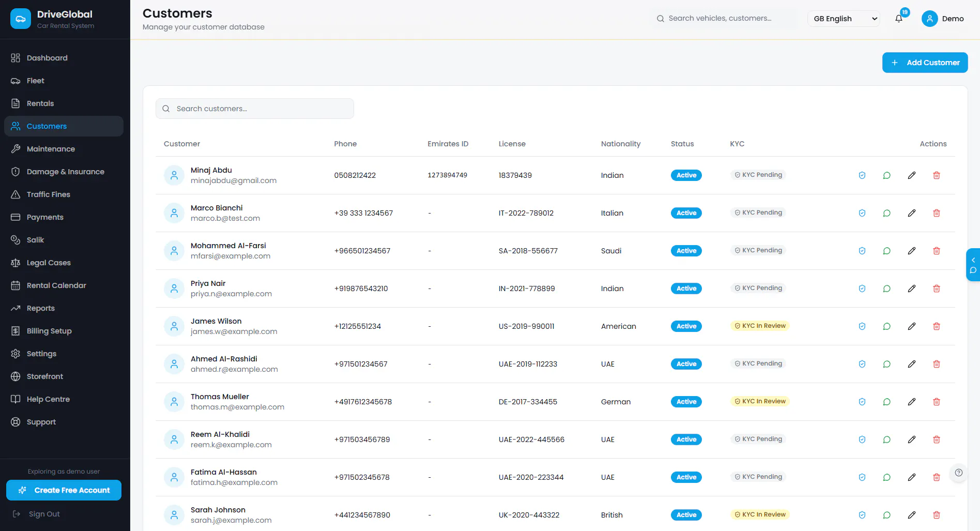Viewport: 980px width, 531px height.
Task: Open Support in sidebar
Action: (x=64, y=422)
